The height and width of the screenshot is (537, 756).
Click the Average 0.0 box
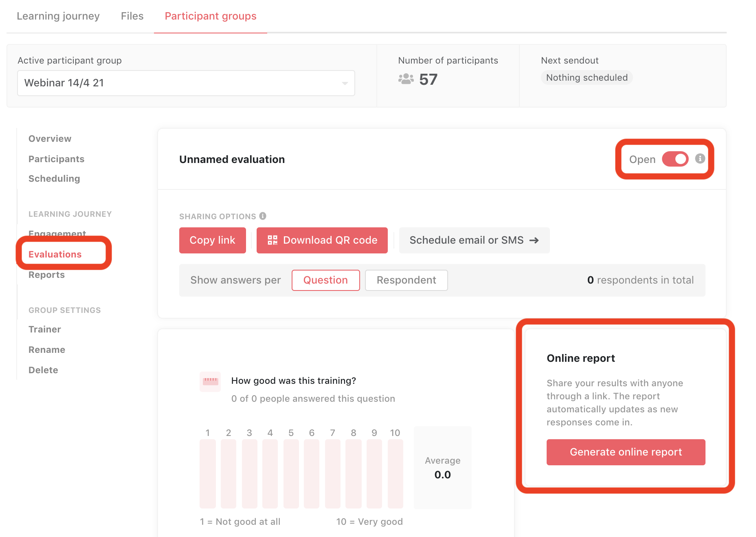click(x=443, y=468)
